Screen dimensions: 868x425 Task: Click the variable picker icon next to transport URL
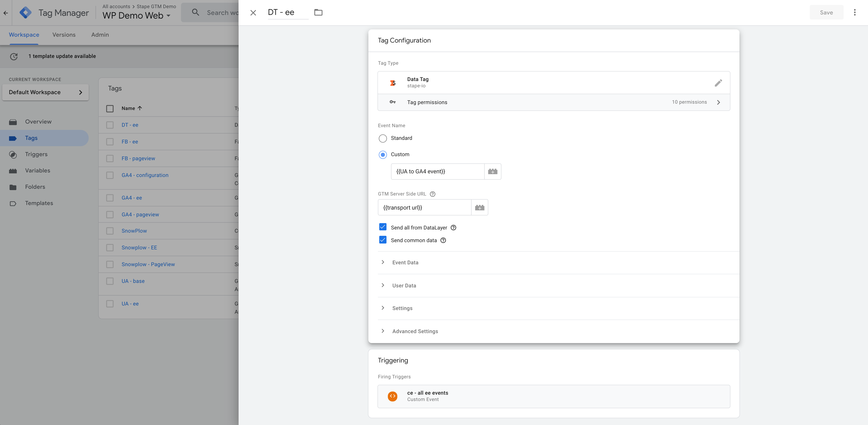point(479,207)
